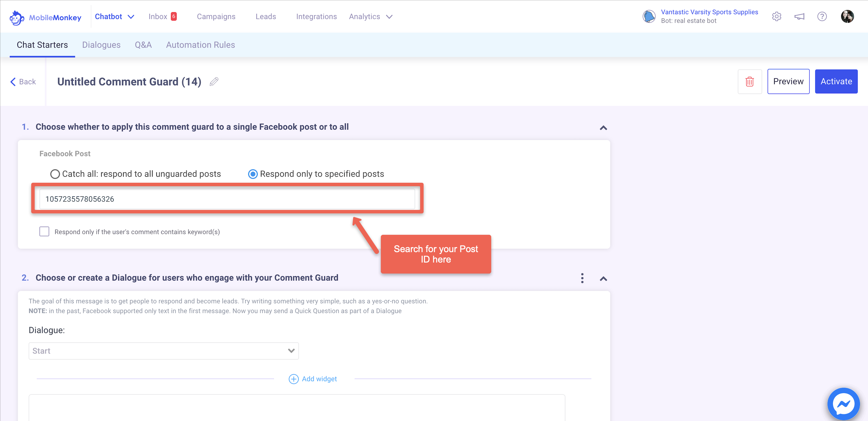Open Campaigns in the top navigation

pyautogui.click(x=216, y=16)
